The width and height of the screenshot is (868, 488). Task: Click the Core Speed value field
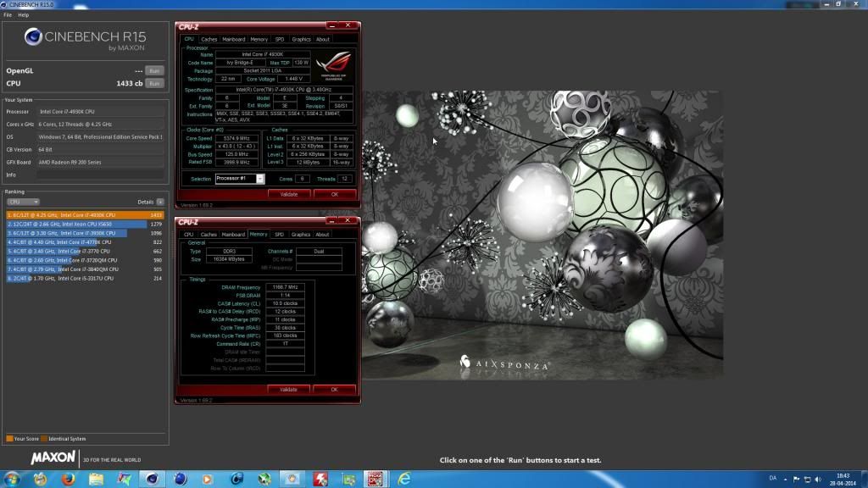(x=236, y=138)
